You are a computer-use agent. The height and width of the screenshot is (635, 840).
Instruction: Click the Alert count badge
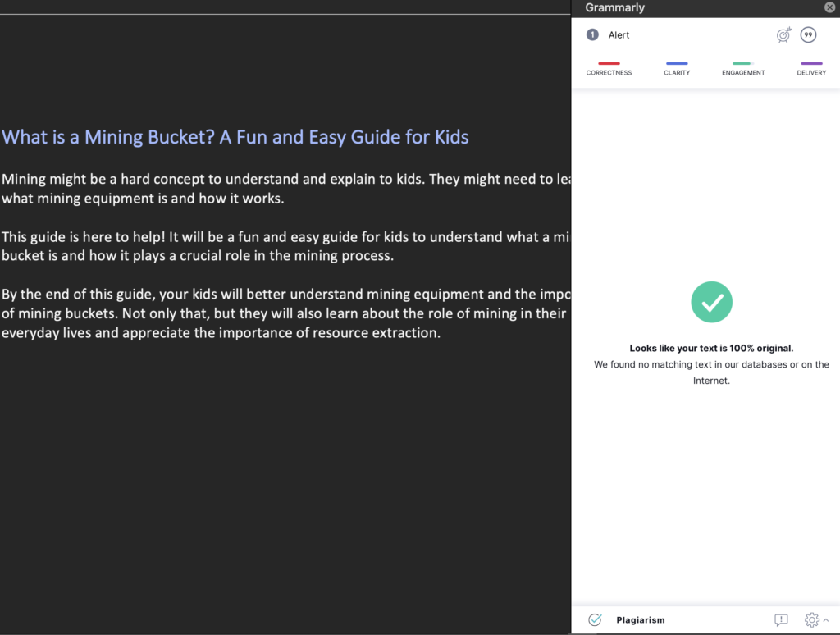tap(592, 34)
